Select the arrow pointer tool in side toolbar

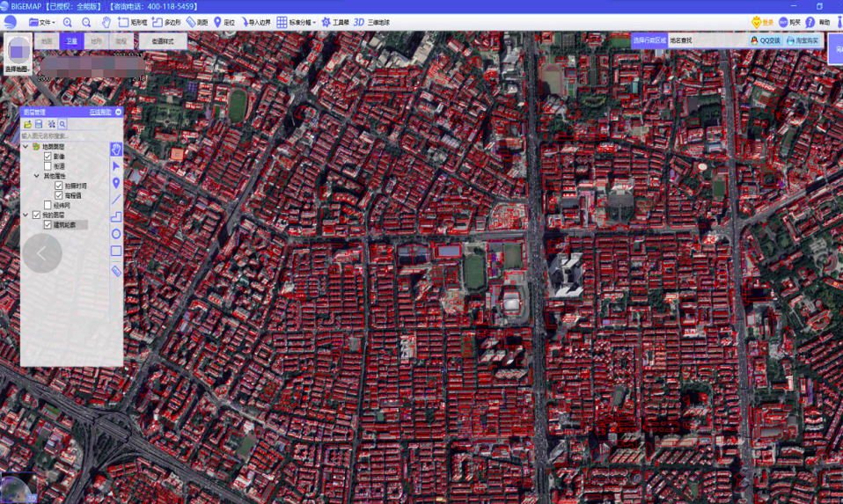[116, 166]
